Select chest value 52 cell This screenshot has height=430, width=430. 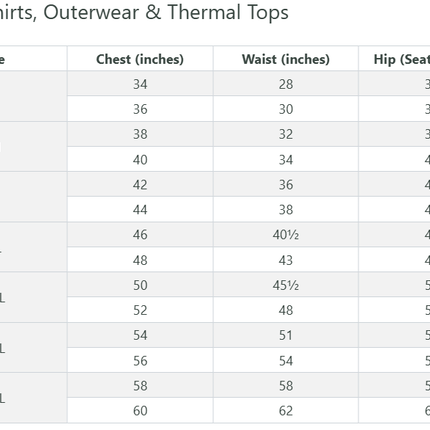140,310
